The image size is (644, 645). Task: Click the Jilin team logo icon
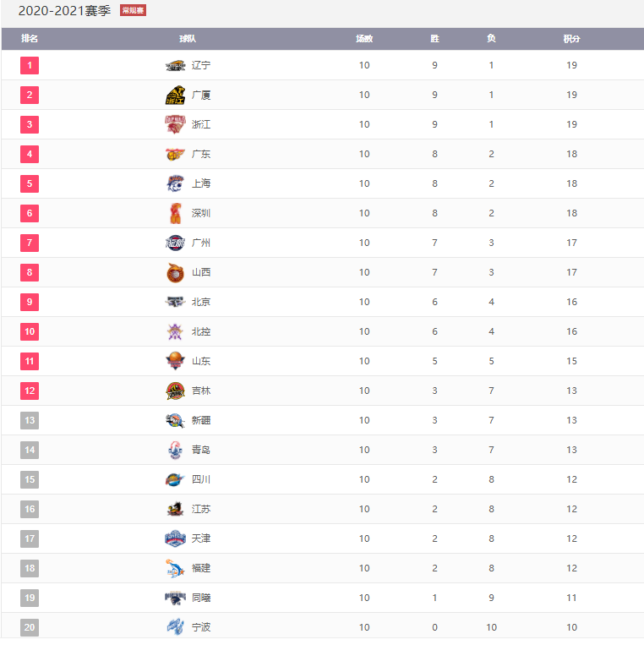(175, 391)
